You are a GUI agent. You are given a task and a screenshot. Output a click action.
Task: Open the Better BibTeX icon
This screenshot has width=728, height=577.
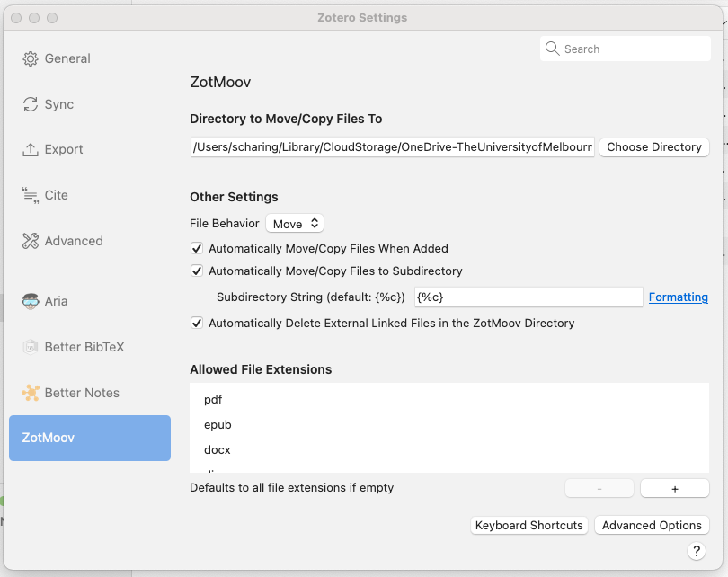(x=31, y=347)
